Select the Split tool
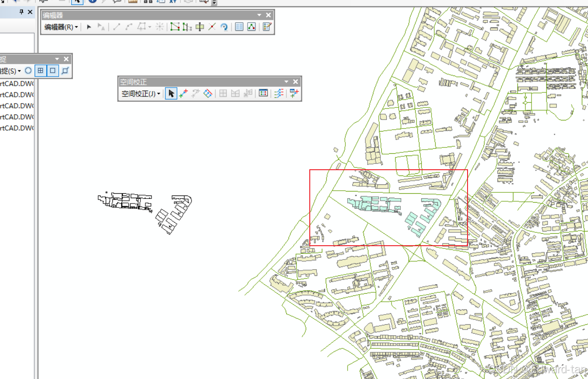The height and width of the screenshot is (379, 588). 212,27
